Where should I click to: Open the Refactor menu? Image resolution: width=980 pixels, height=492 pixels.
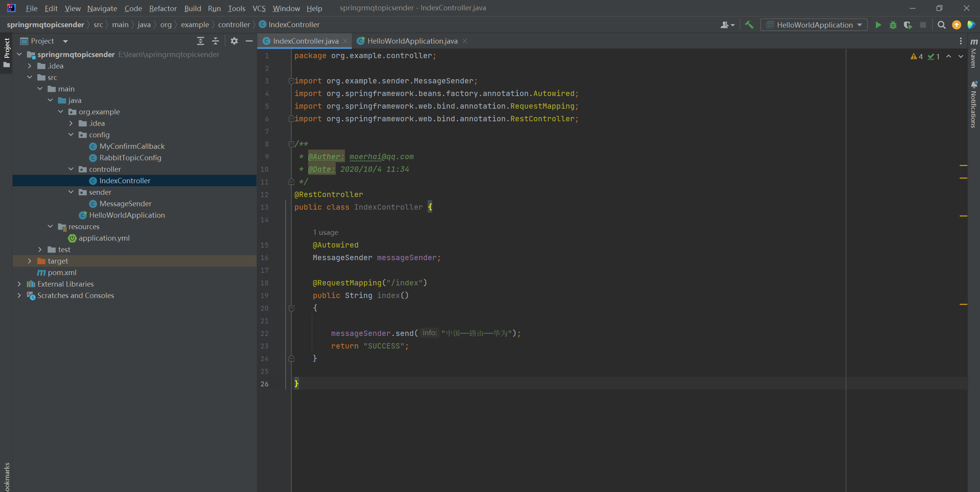[163, 8]
